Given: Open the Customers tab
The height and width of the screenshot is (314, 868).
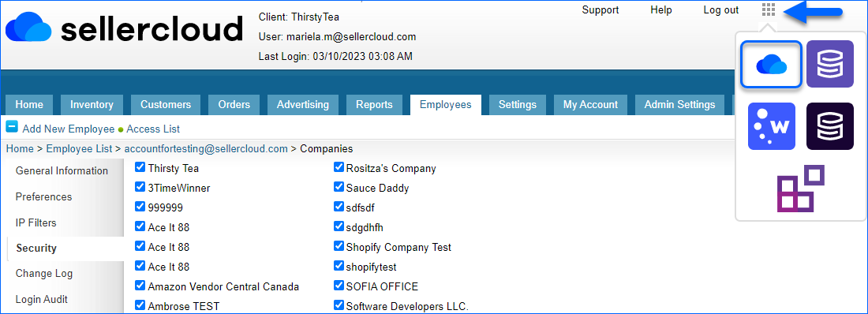Looking at the screenshot, I should tap(166, 105).
